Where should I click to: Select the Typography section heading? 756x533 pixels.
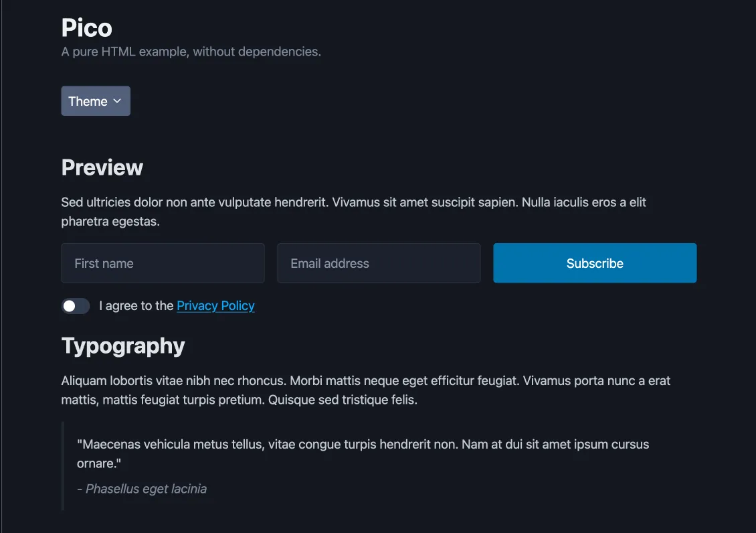[x=123, y=346]
